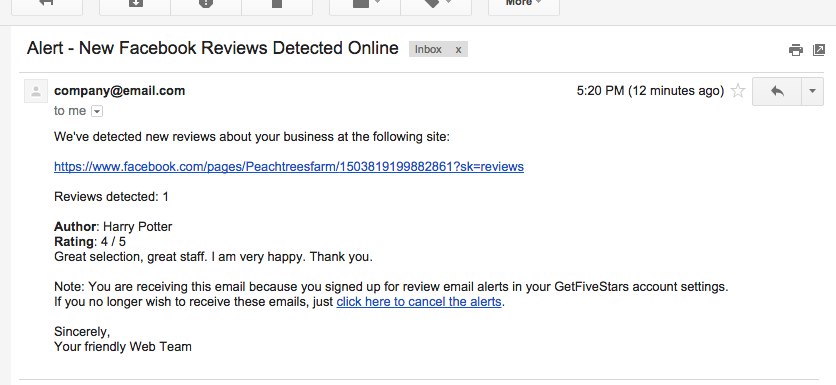This screenshot has width=836, height=385.
Task: Click the Inbox label tag
Action: pyautogui.click(x=429, y=49)
